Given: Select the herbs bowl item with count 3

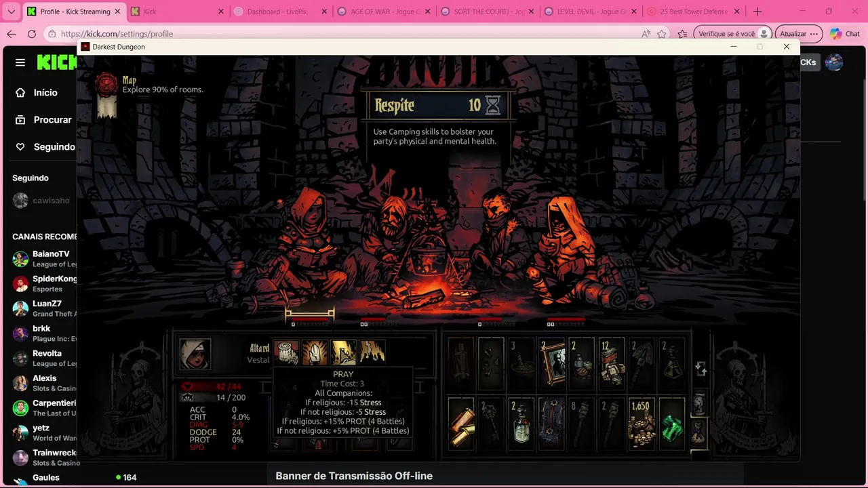Looking at the screenshot, I should click(x=521, y=365).
